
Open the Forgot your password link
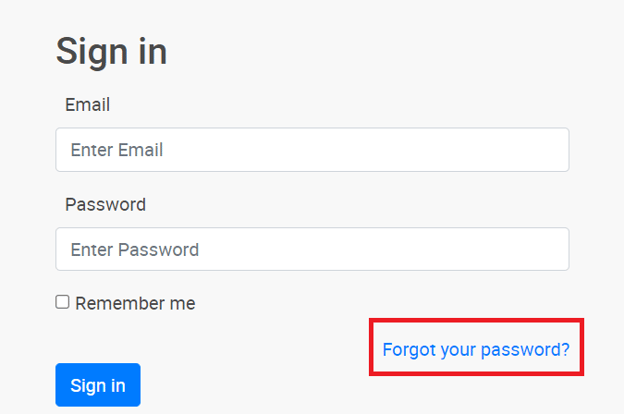click(x=476, y=349)
